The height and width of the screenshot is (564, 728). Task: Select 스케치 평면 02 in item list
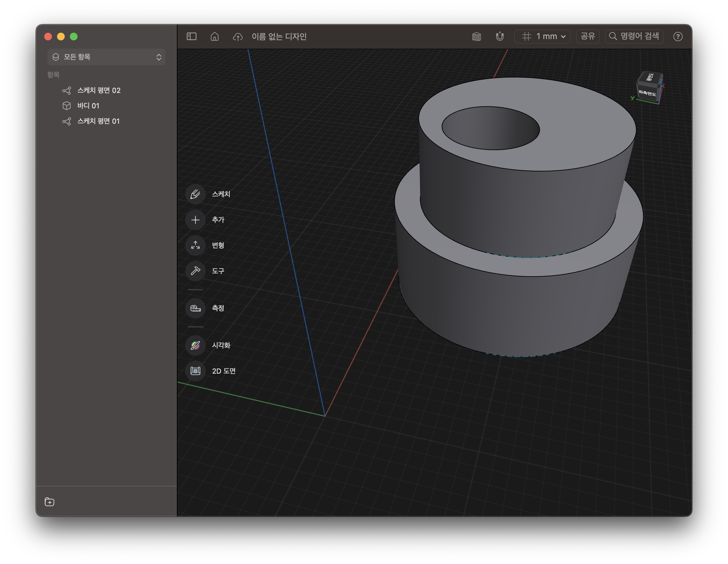coord(99,90)
